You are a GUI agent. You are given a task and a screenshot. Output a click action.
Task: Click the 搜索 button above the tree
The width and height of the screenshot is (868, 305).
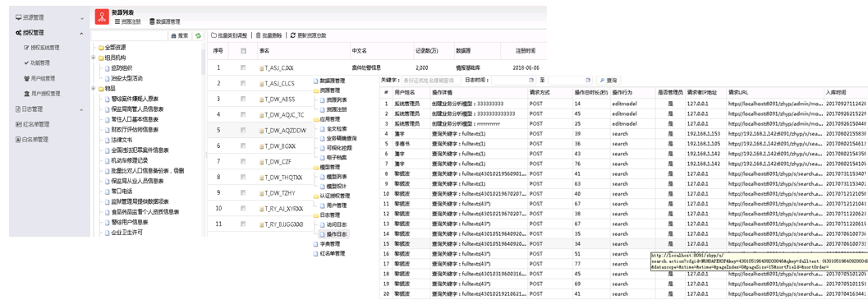179,35
